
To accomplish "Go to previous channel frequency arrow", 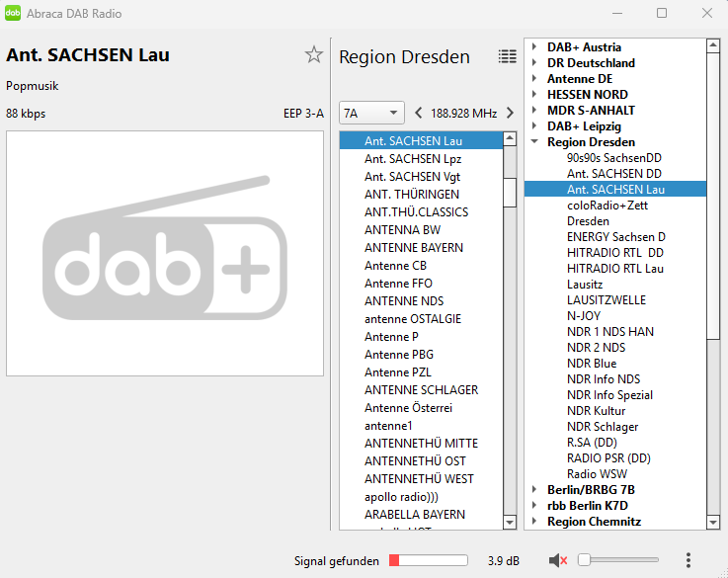I will click(x=418, y=113).
